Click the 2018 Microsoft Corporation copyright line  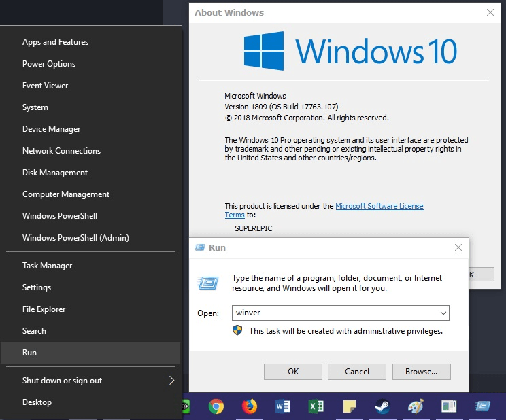click(307, 118)
